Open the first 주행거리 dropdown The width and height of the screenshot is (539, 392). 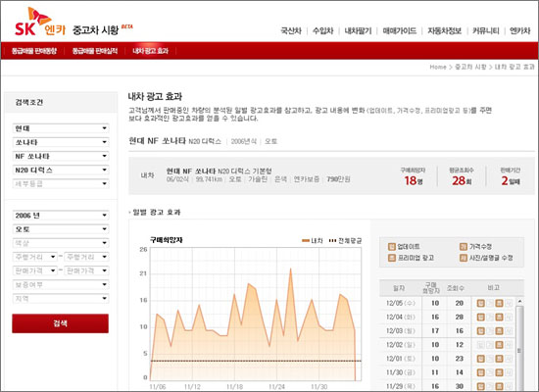click(34, 257)
